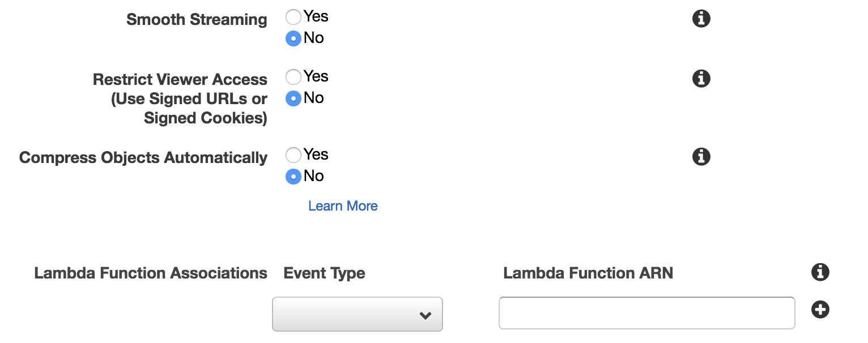Open the Learn More link
Screen dimensions: 868x343
point(343,206)
